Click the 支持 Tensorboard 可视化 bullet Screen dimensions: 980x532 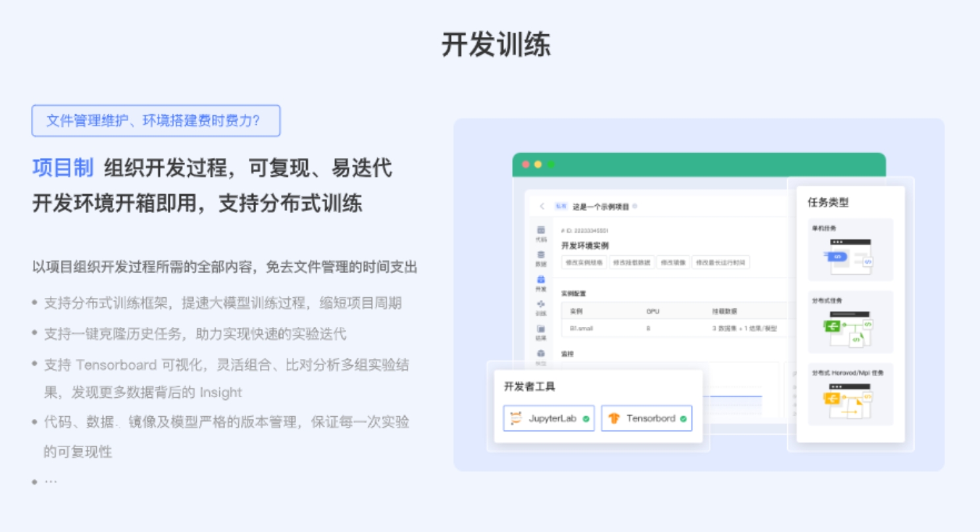226,378
